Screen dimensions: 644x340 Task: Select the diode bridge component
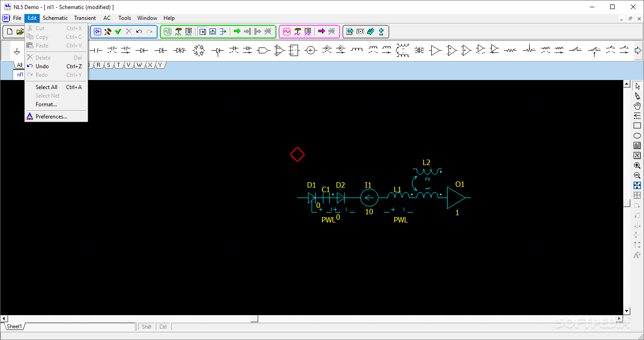(199, 51)
